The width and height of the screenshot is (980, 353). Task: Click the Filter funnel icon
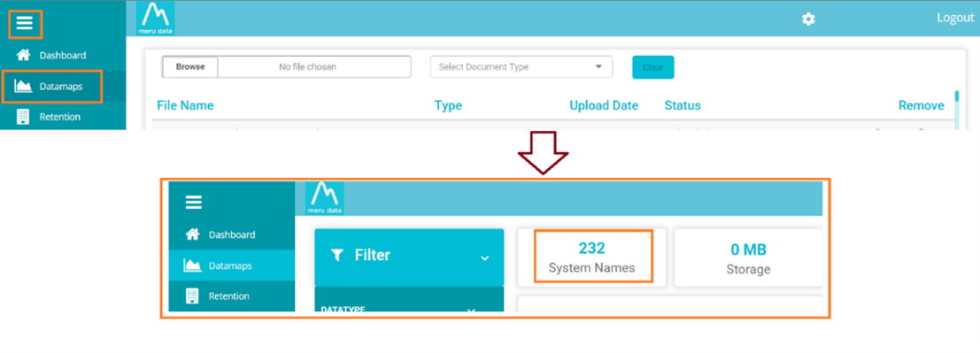click(337, 255)
